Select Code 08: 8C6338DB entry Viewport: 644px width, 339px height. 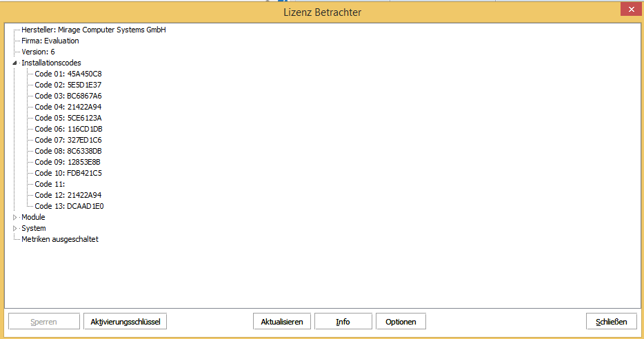point(68,151)
